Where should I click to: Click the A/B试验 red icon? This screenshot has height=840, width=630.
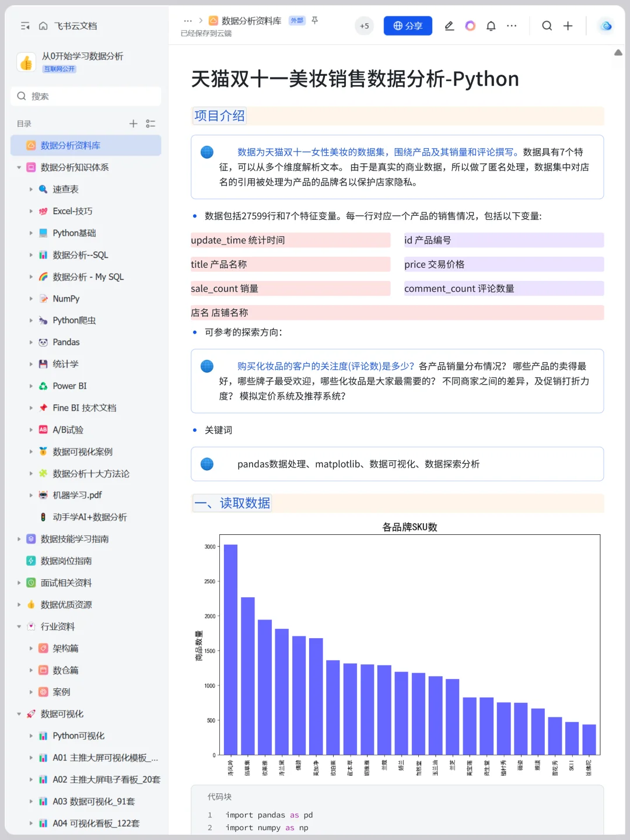tap(43, 430)
